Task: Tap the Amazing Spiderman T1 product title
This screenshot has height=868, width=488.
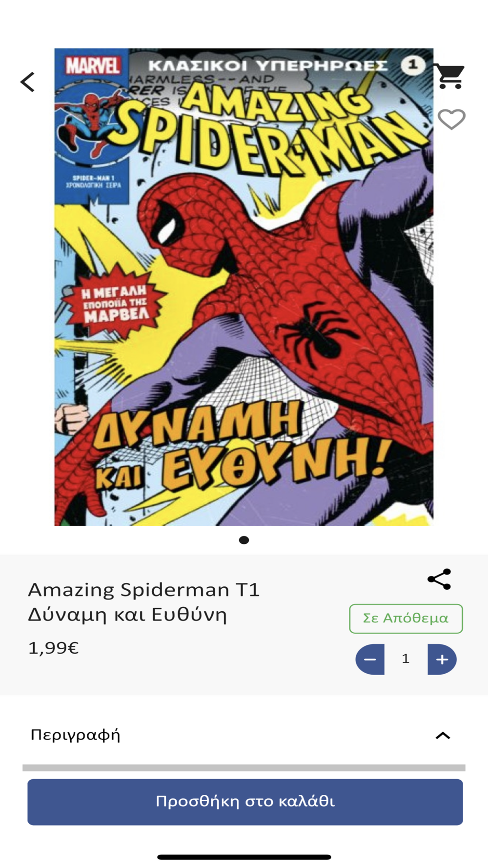Action: point(144,602)
